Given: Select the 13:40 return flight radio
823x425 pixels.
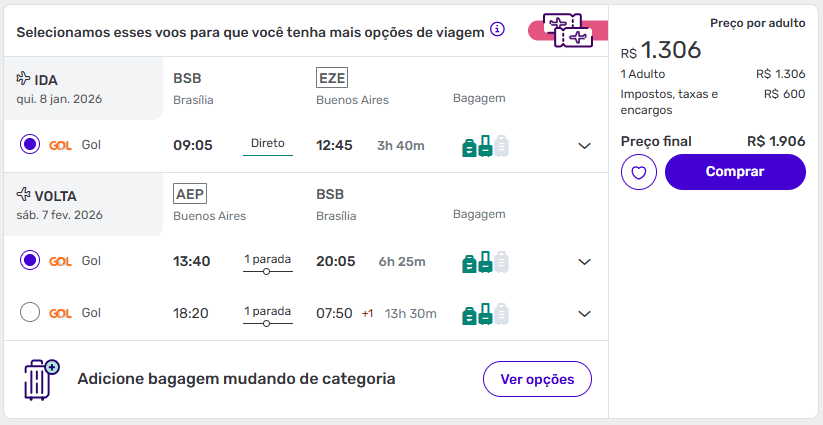Looking at the screenshot, I should pos(30,261).
